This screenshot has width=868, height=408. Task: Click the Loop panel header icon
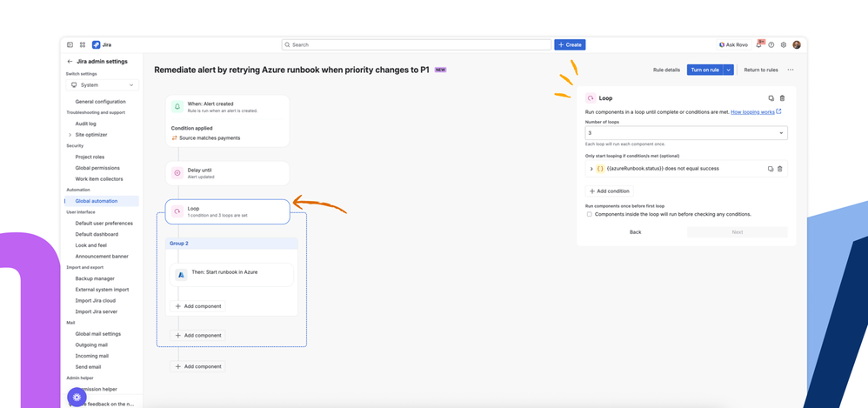[591, 98]
